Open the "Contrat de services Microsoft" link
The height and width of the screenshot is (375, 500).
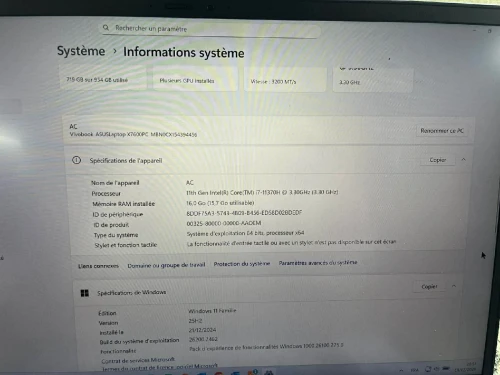tap(138, 360)
